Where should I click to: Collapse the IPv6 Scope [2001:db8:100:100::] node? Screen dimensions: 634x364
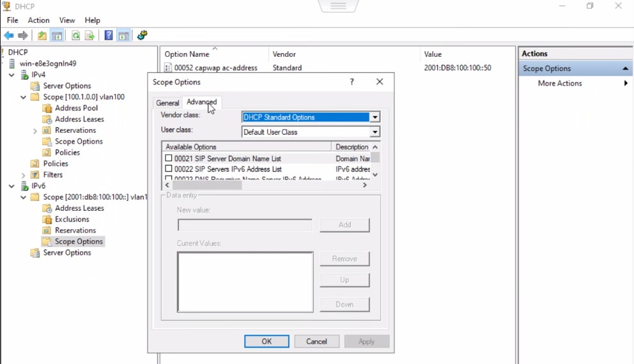click(x=24, y=197)
